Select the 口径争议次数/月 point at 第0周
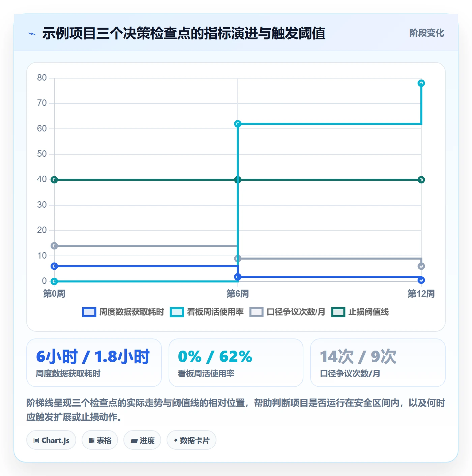472x476 pixels. pyautogui.click(x=54, y=246)
